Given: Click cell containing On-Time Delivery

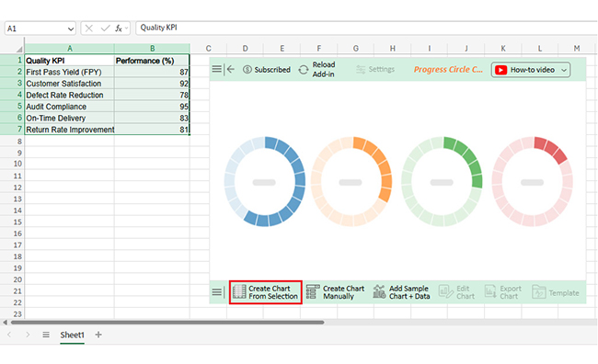Looking at the screenshot, I should (69, 119).
